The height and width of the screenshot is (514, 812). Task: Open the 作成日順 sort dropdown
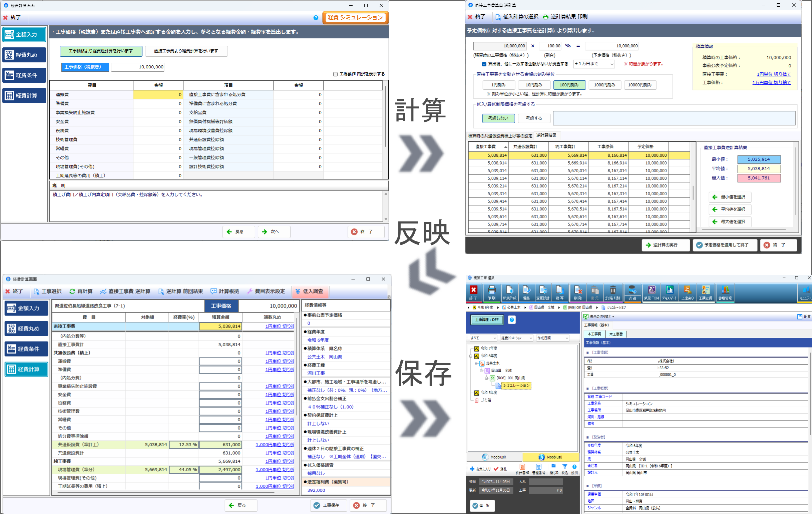[553, 338]
